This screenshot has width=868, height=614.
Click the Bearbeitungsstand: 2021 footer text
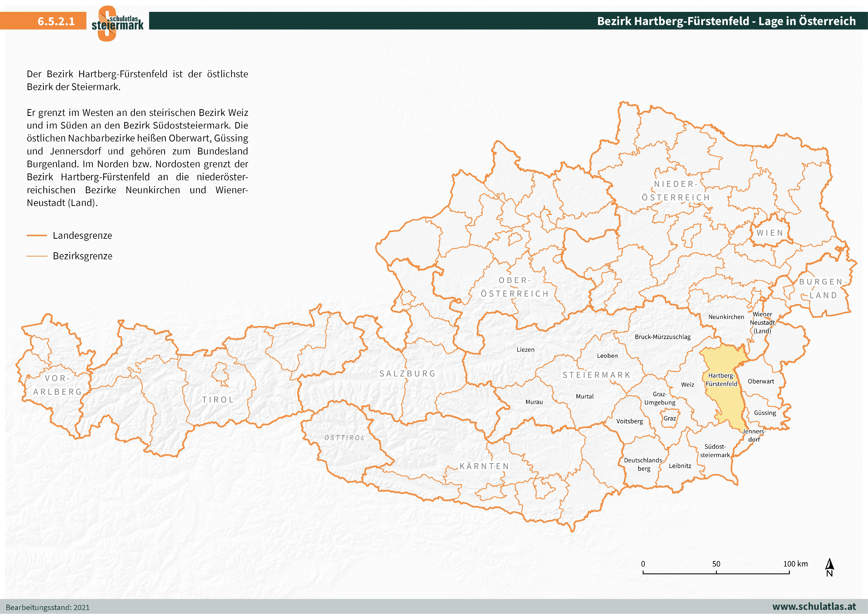[x=48, y=607]
